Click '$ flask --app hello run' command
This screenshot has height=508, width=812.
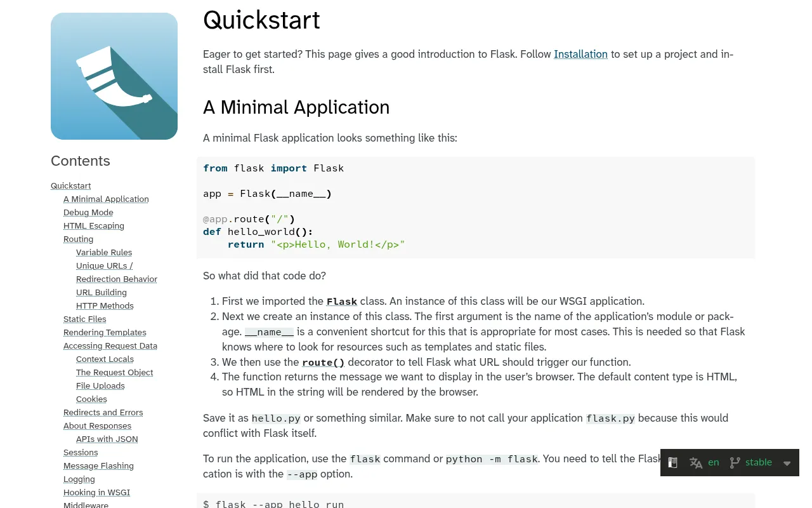coord(273,504)
